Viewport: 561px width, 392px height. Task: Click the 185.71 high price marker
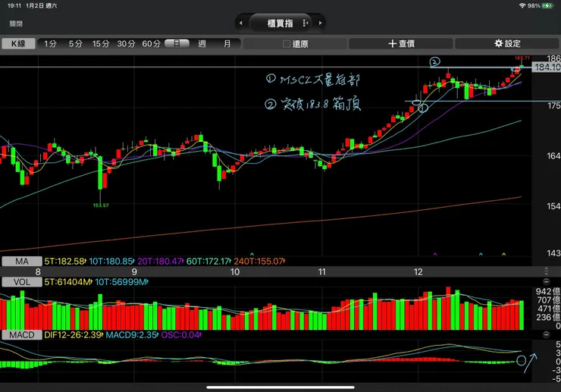pos(522,58)
